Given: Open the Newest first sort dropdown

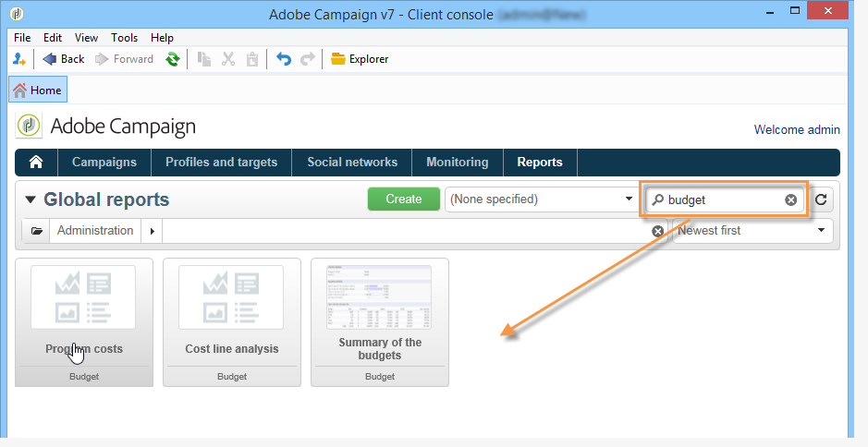Looking at the screenshot, I should (x=752, y=231).
